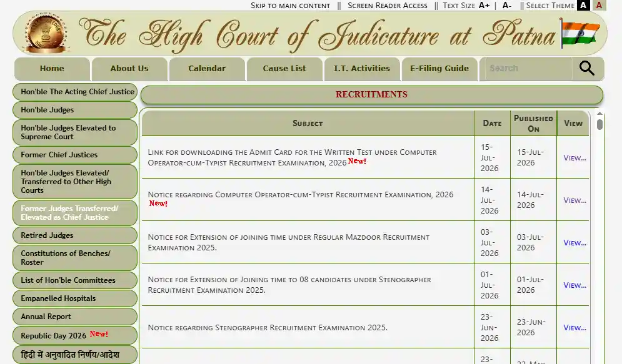622x364 pixels.
Task: Skip to main content link
Action: point(291,6)
